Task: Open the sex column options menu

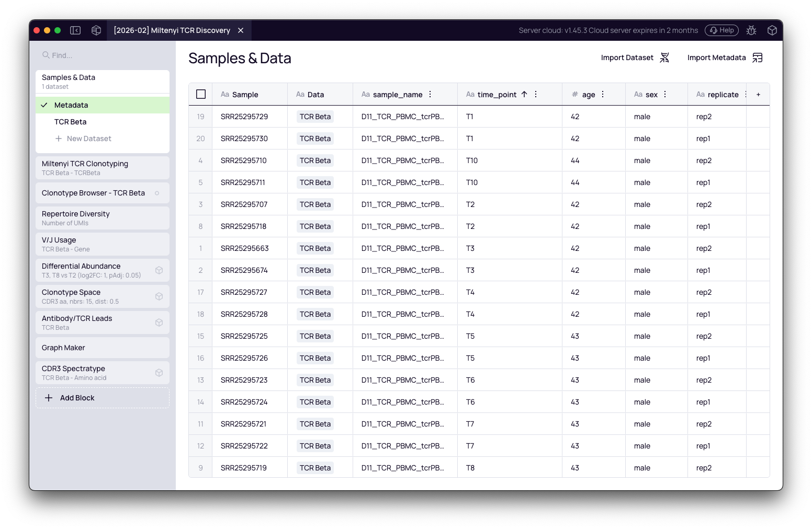Action: 664,94
